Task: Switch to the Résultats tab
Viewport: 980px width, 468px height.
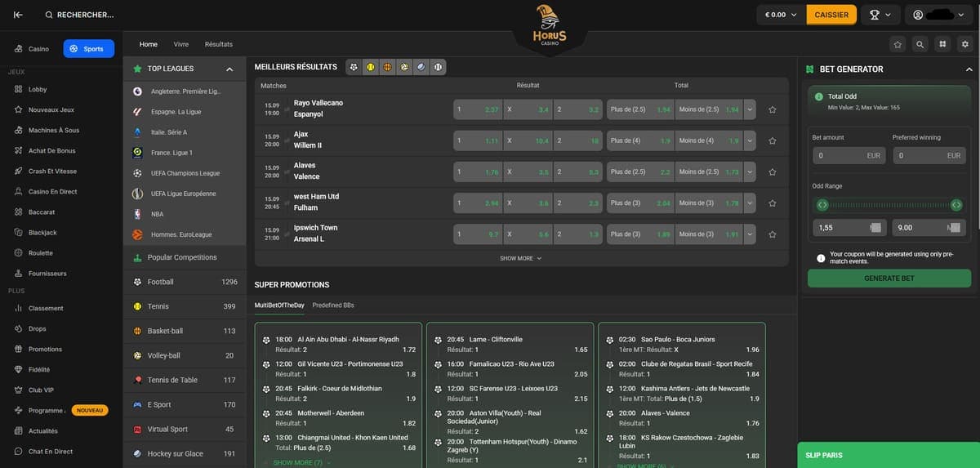Action: [219, 44]
